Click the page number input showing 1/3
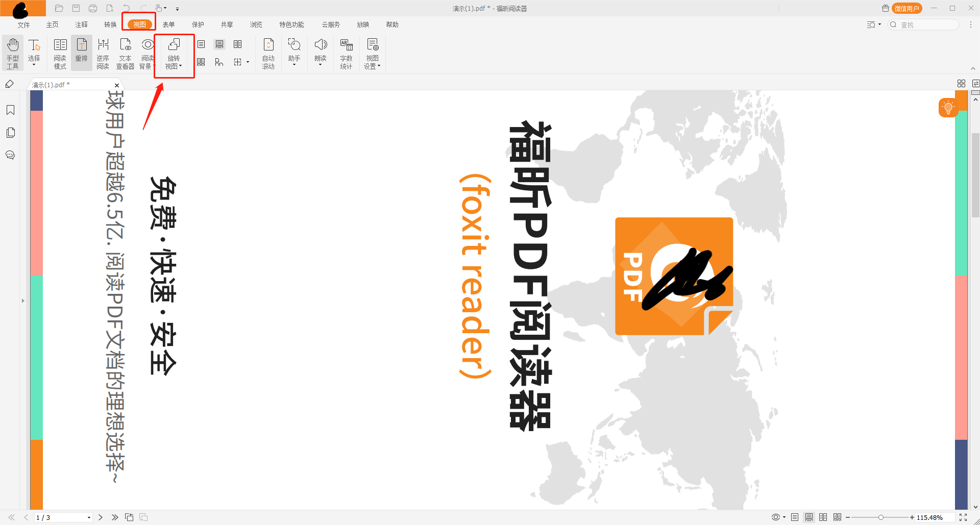 (x=60, y=517)
